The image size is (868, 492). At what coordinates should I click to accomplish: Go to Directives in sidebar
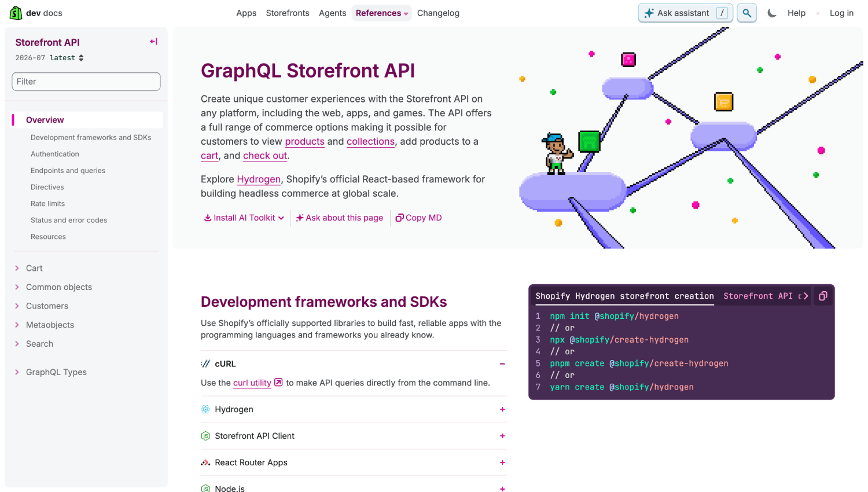pyautogui.click(x=47, y=187)
